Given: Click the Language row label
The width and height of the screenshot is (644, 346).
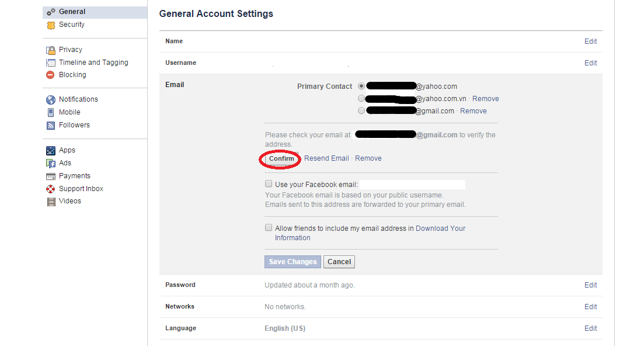Looking at the screenshot, I should point(181,328).
